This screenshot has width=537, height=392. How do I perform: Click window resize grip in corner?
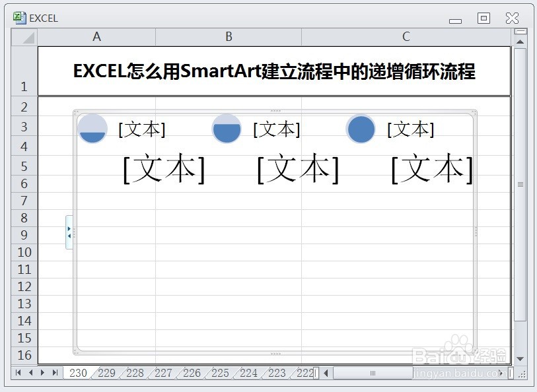click(522, 374)
